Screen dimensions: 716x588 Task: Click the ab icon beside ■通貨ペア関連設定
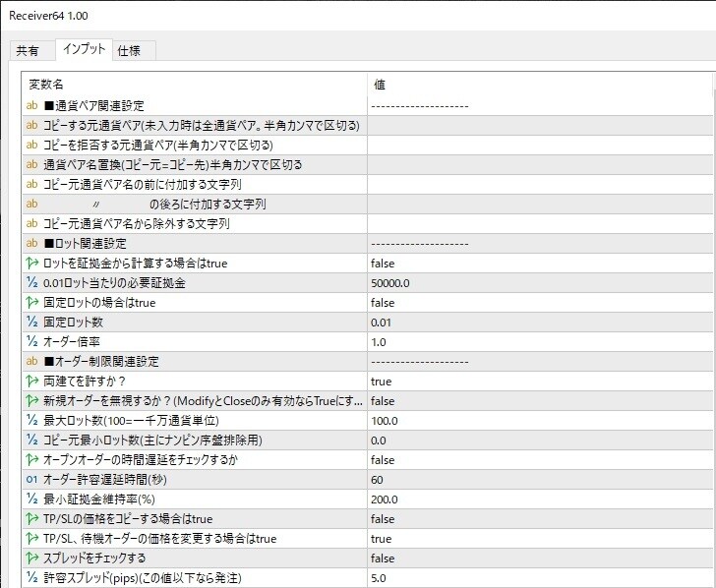pyautogui.click(x=31, y=105)
